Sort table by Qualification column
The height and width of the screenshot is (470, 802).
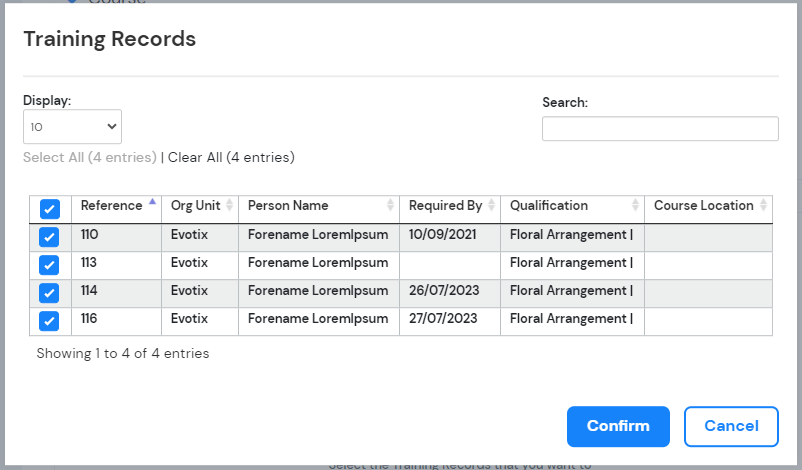[572, 209]
